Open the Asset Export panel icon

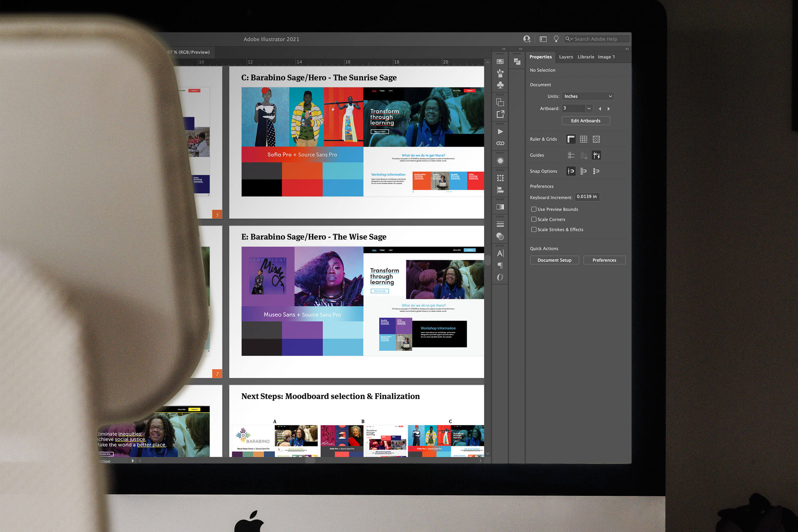(500, 114)
